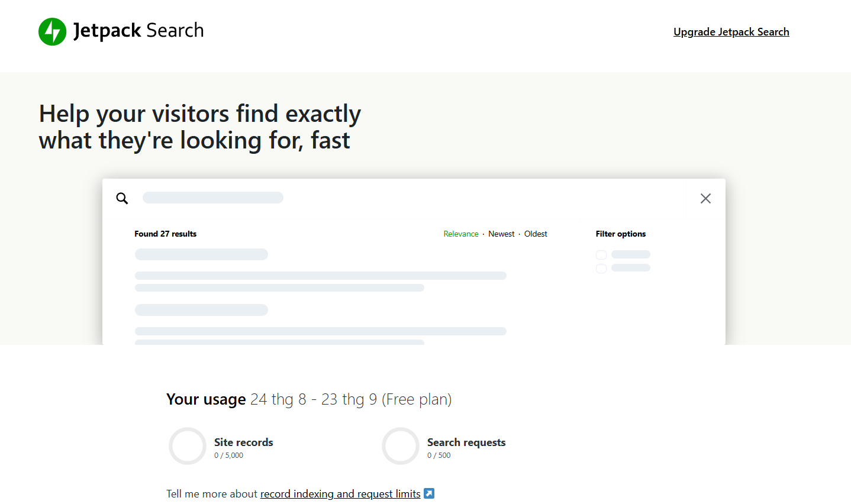Image resolution: width=851 pixels, height=504 pixels.
Task: Open record indexing and request limits link
Action: pyautogui.click(x=340, y=493)
